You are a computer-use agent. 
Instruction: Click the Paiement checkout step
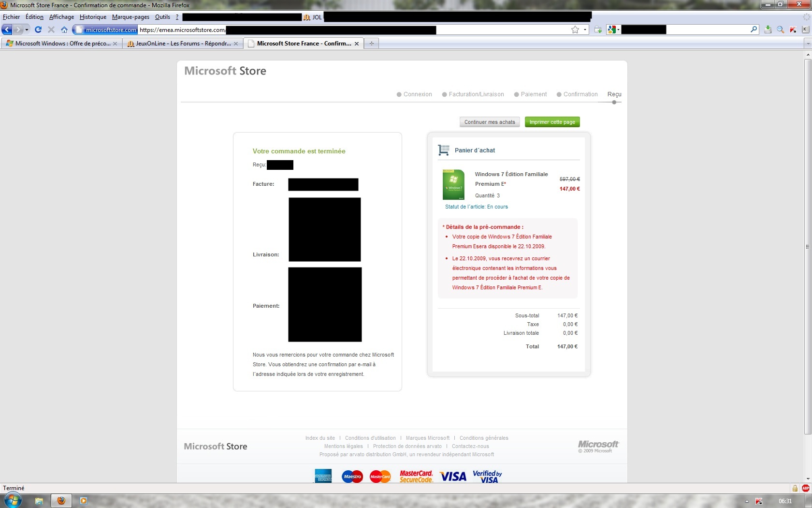[x=530, y=94]
